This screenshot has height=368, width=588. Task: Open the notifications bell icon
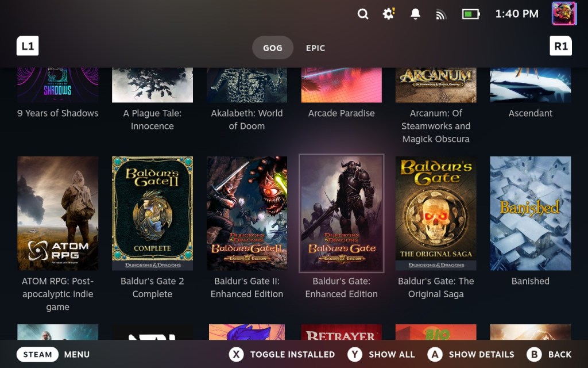point(415,14)
